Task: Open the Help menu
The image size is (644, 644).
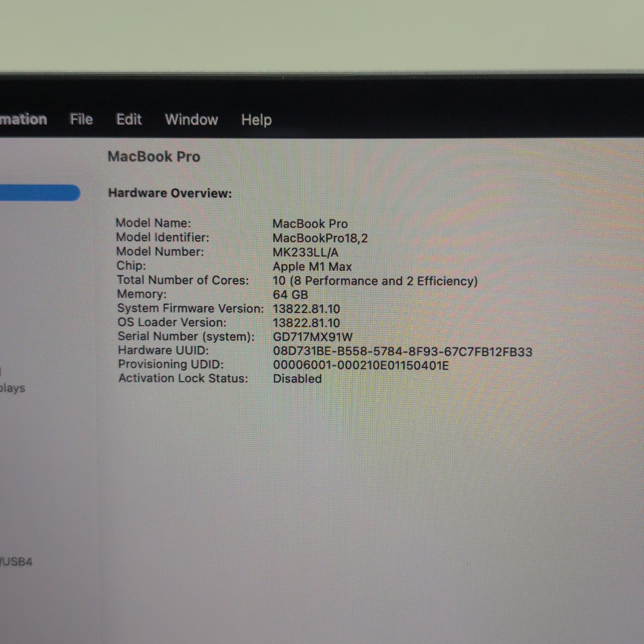Action: [257, 119]
